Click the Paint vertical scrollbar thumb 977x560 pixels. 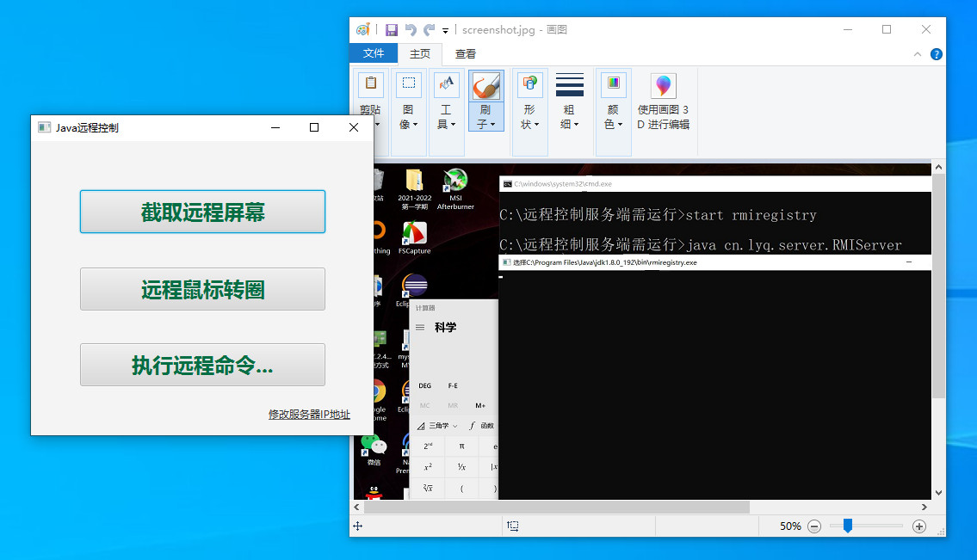(938, 286)
